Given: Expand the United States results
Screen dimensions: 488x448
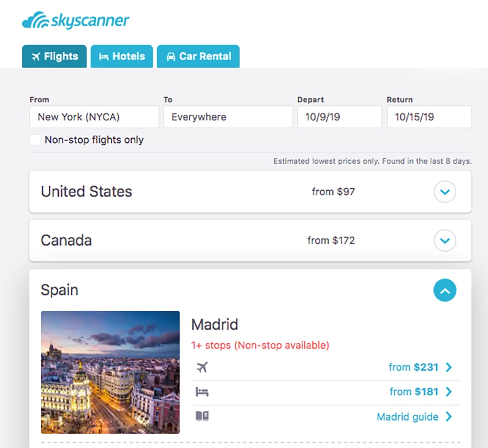Looking at the screenshot, I should tap(445, 192).
